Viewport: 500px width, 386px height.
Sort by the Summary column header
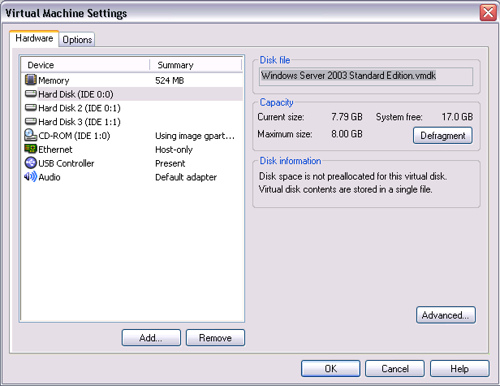[196, 65]
